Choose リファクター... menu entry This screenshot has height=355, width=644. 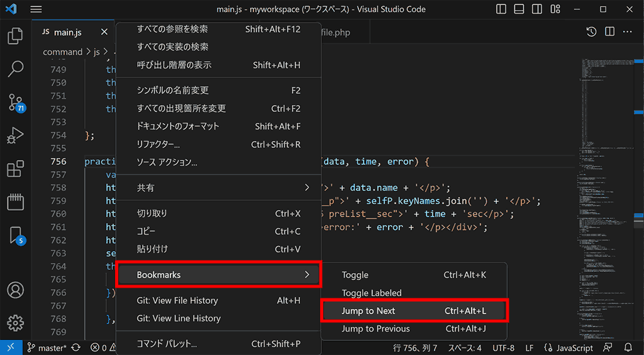tap(218, 145)
